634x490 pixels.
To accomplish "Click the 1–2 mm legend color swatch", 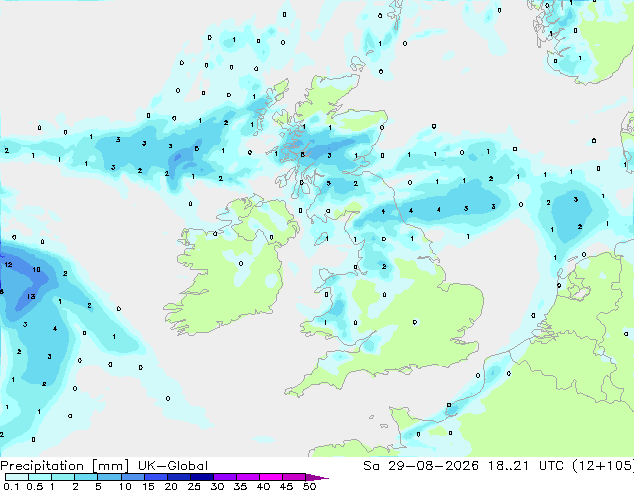I will (63, 477).
